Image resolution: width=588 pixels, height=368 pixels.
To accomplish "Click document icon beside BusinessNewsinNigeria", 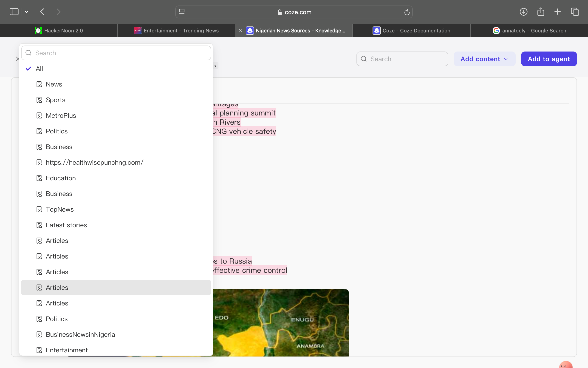I will (39, 334).
